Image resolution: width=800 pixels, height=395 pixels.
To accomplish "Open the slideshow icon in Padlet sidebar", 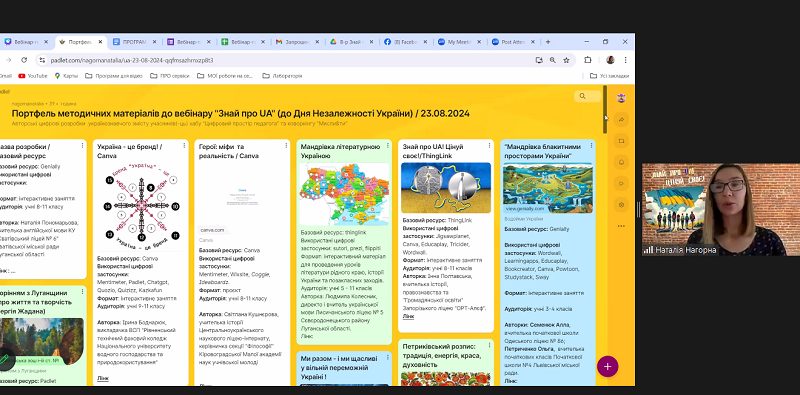I will point(621,141).
